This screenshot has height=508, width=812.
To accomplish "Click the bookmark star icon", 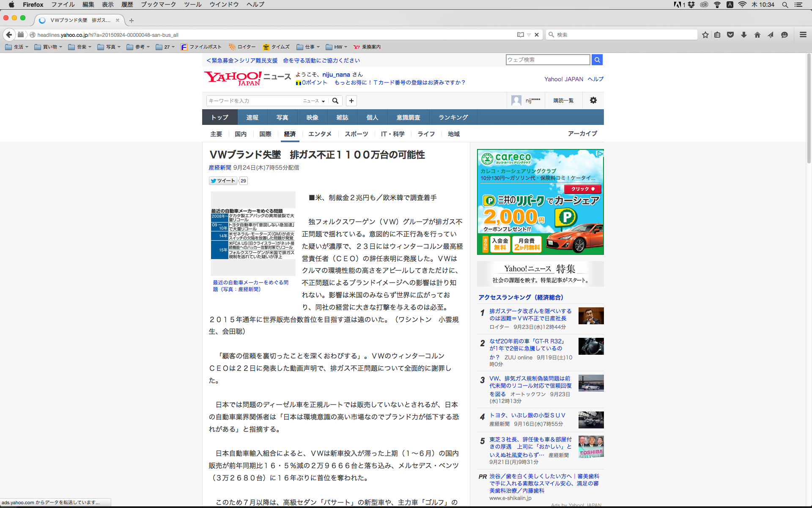I will 705,35.
